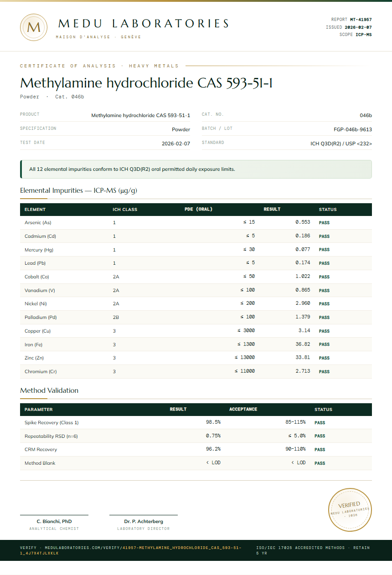
Task: Select the Mercury (Hg) row label
Action: pos(39,250)
